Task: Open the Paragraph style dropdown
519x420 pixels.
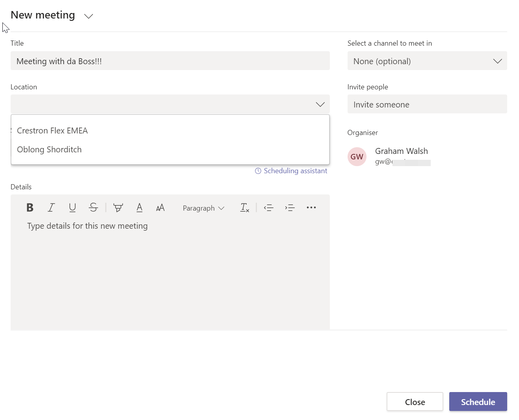Action: tap(204, 208)
